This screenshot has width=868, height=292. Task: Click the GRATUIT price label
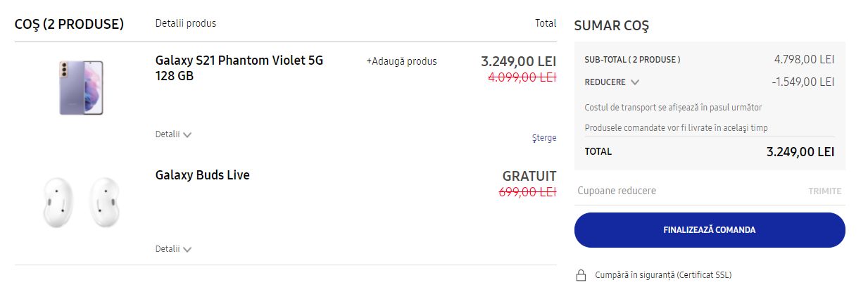529,176
